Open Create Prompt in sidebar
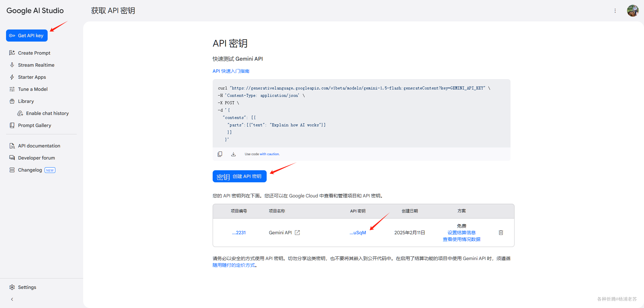The image size is (644, 308). pyautogui.click(x=34, y=53)
